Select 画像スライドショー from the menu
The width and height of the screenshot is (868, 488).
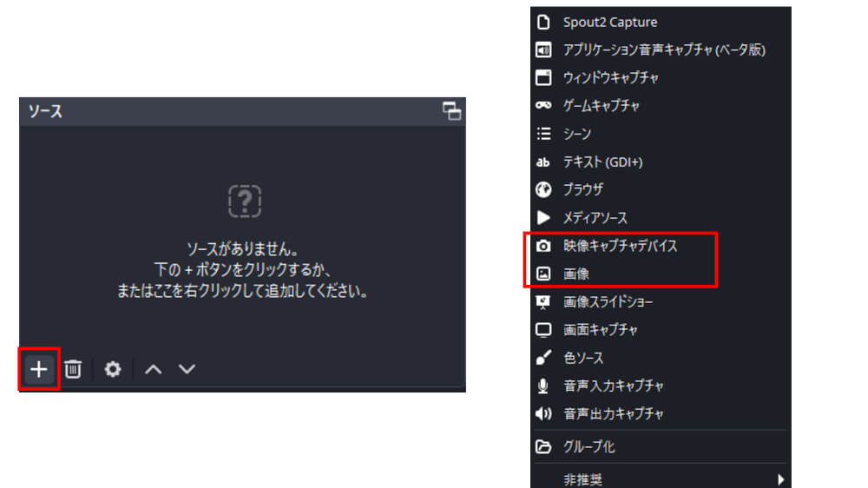coord(661,302)
